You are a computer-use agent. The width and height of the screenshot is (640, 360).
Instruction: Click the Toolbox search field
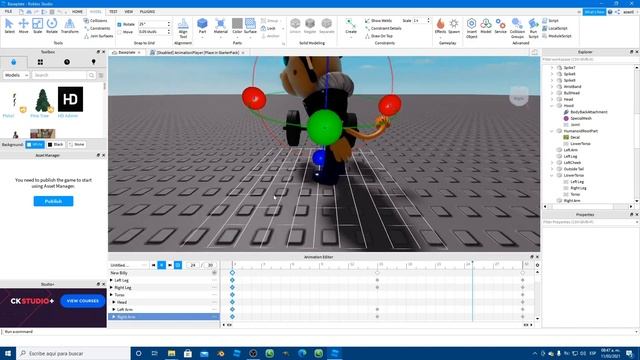[x=60, y=75]
